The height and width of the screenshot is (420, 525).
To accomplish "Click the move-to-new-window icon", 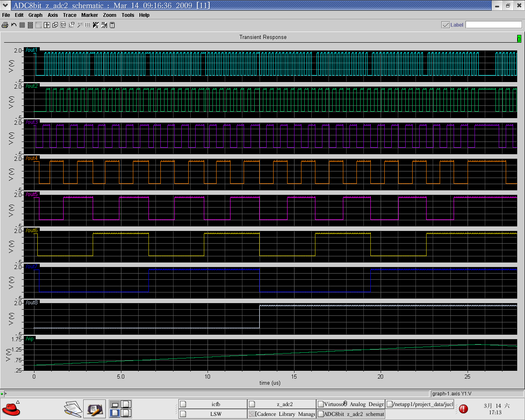I will (x=71, y=25).
